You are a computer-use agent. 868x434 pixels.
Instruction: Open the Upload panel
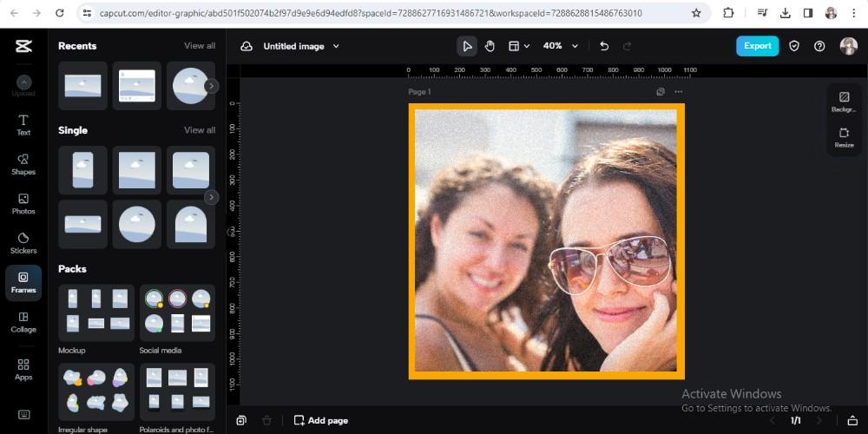click(23, 86)
